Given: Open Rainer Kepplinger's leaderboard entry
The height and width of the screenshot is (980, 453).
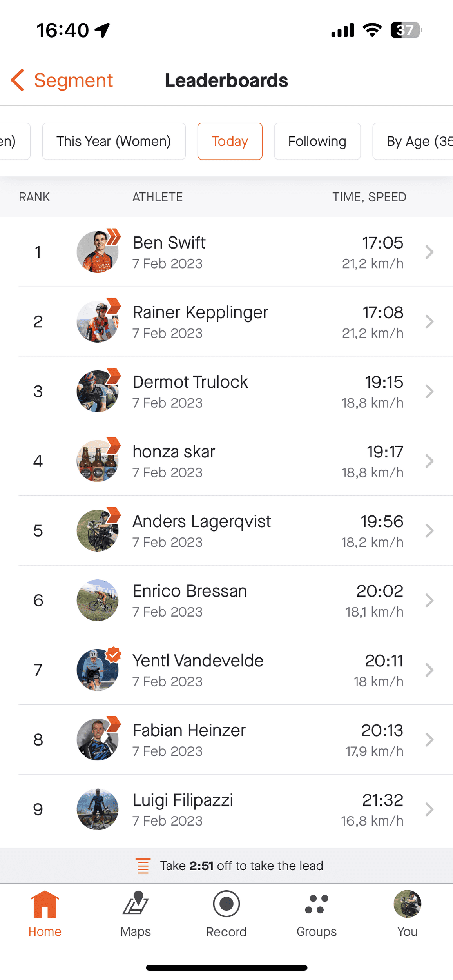Looking at the screenshot, I should (226, 321).
